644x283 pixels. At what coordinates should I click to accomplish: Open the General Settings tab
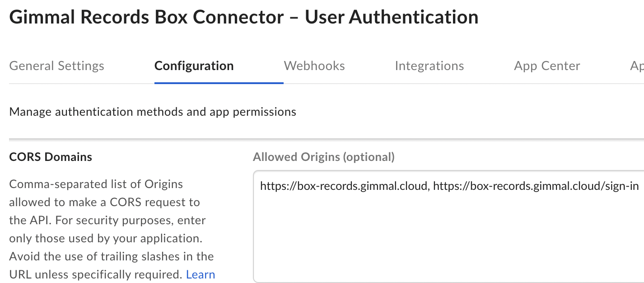pyautogui.click(x=56, y=66)
